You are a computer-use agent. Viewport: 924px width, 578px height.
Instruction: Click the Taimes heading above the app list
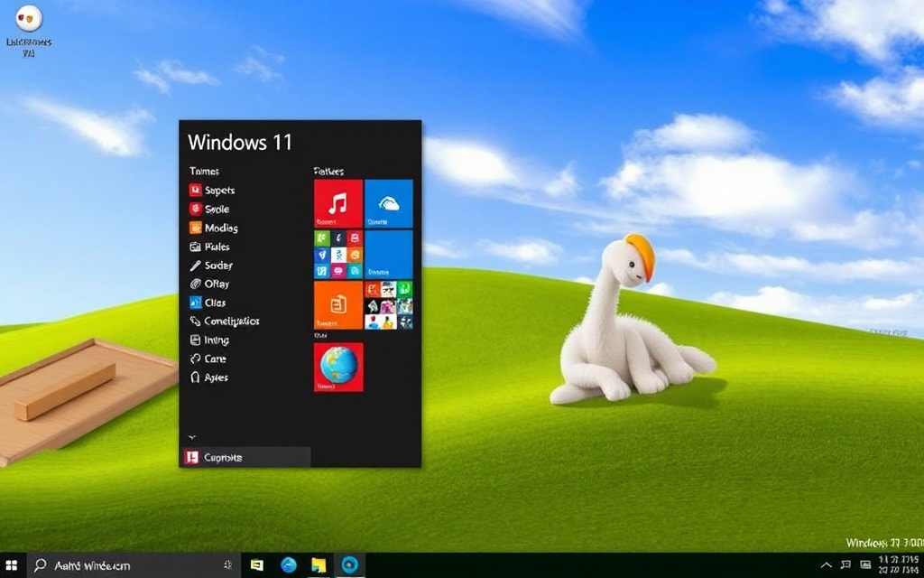(x=205, y=171)
